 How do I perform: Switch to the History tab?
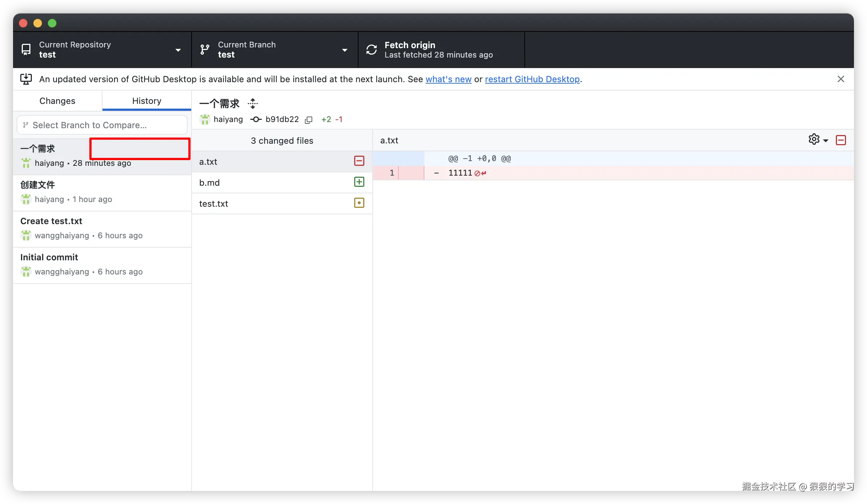click(x=147, y=101)
